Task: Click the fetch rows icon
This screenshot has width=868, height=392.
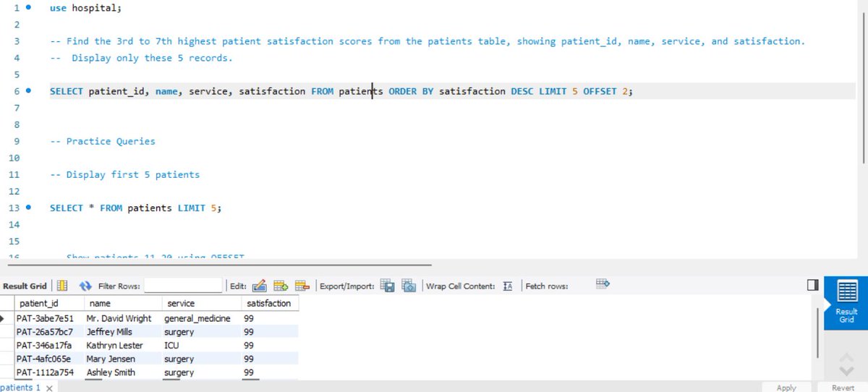Action: tap(603, 284)
